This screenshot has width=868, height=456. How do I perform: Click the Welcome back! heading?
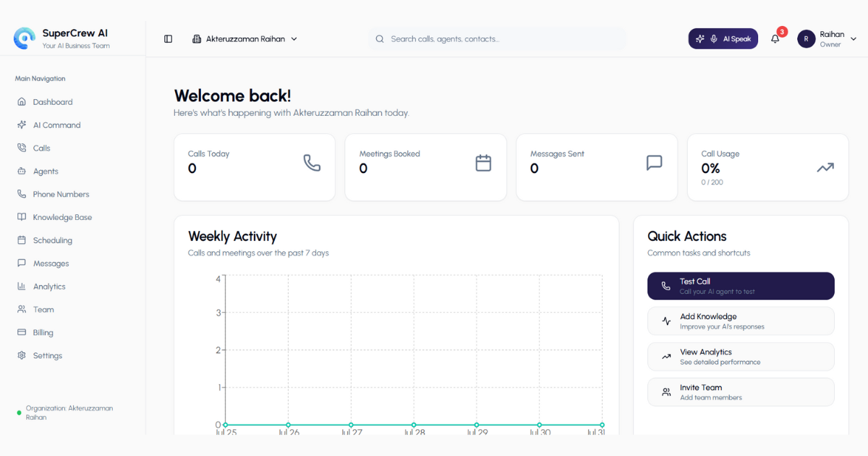coord(232,96)
